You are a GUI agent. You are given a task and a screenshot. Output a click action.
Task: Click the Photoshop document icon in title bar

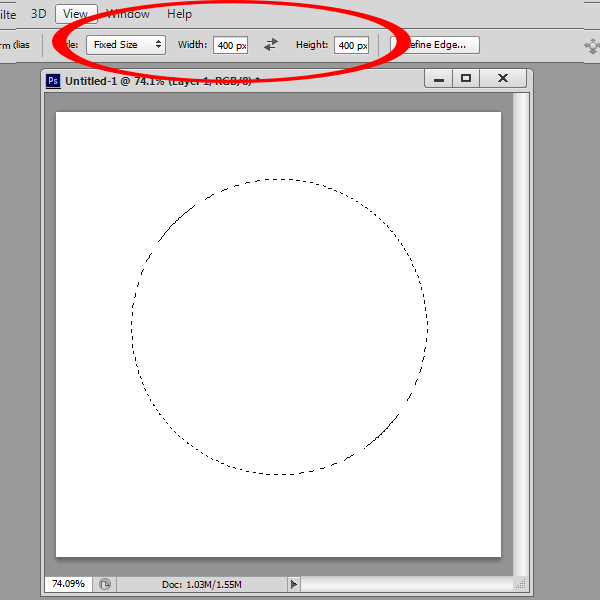pos(54,79)
